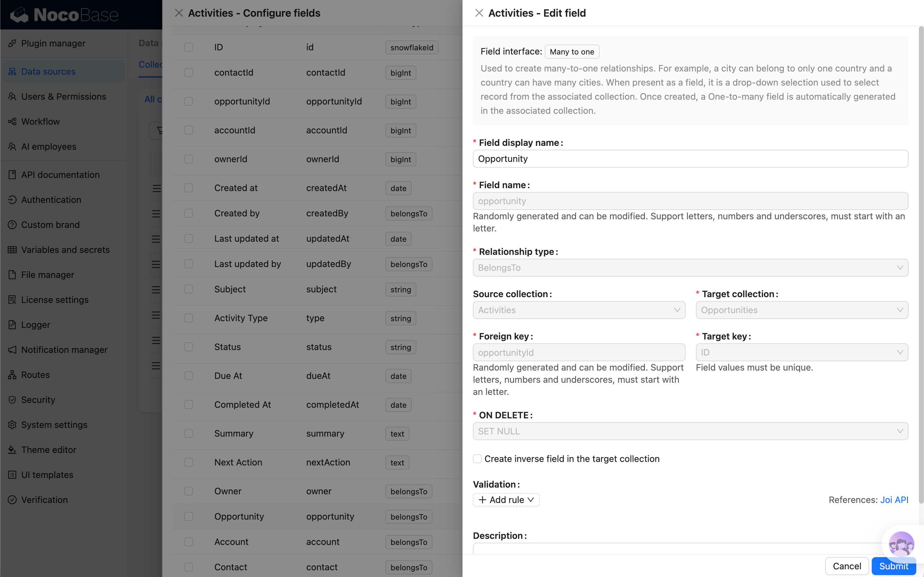Open Authentication settings
Viewport: 924px width, 577px height.
tap(51, 200)
